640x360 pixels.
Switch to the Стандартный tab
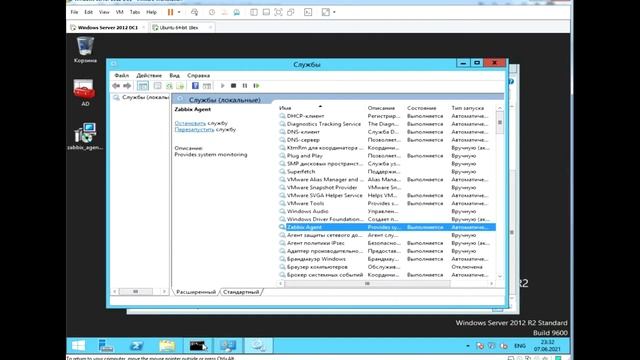point(241,292)
